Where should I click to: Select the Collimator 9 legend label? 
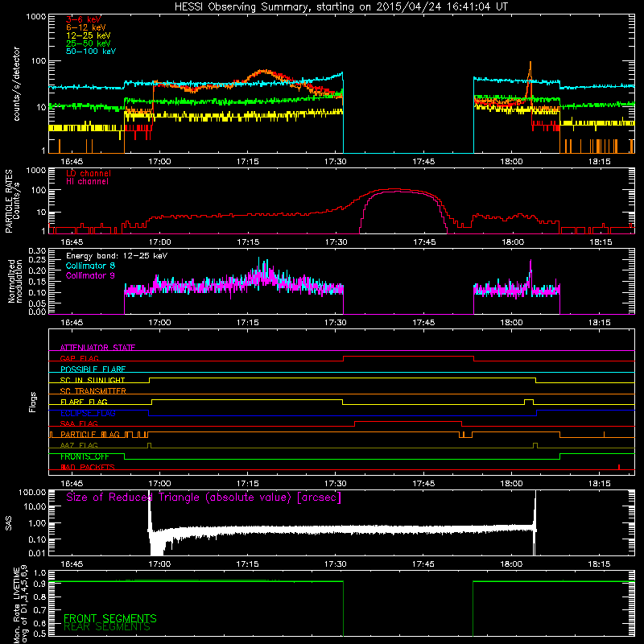point(90,275)
